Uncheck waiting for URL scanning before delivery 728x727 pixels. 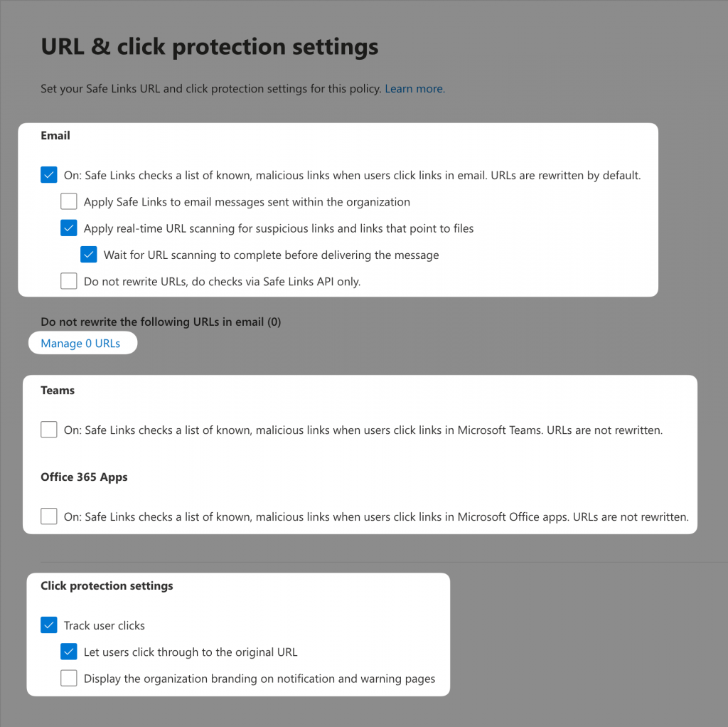coord(88,254)
